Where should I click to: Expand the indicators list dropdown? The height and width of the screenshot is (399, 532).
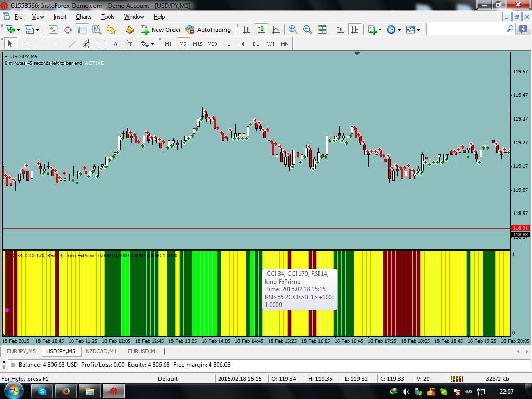pyautogui.click(x=380, y=30)
